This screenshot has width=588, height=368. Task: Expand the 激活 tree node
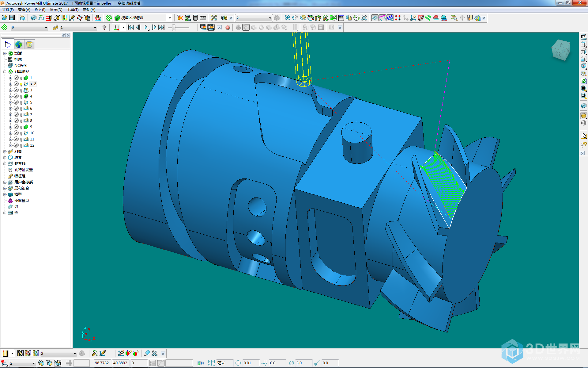5,53
